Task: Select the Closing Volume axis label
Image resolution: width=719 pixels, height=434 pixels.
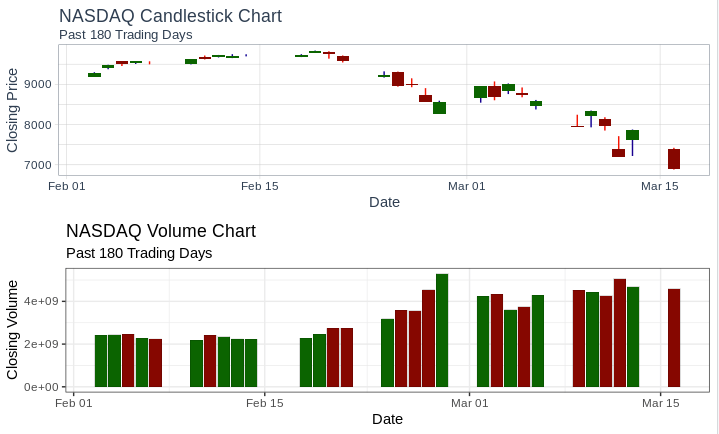Action: click(13, 329)
